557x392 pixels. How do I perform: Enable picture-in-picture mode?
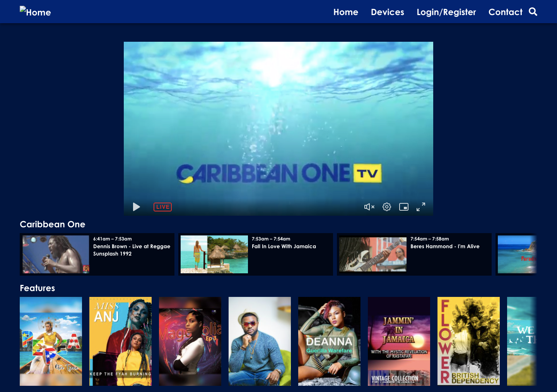coord(404,207)
